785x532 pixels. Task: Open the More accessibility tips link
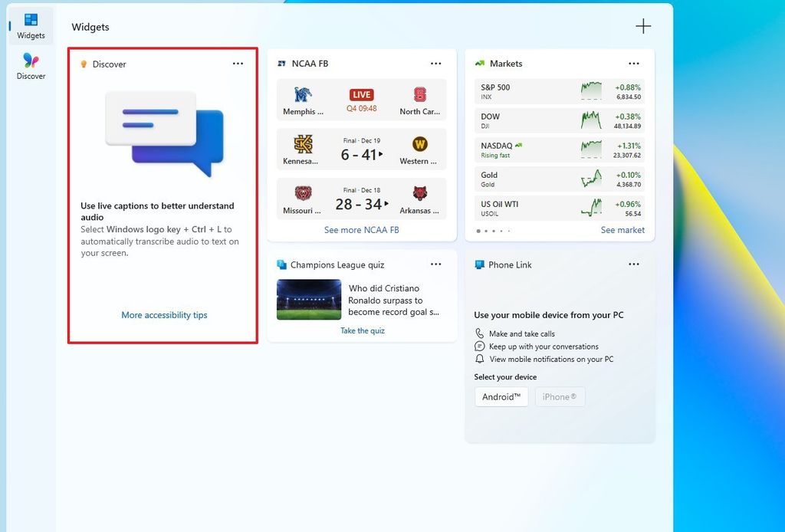164,315
